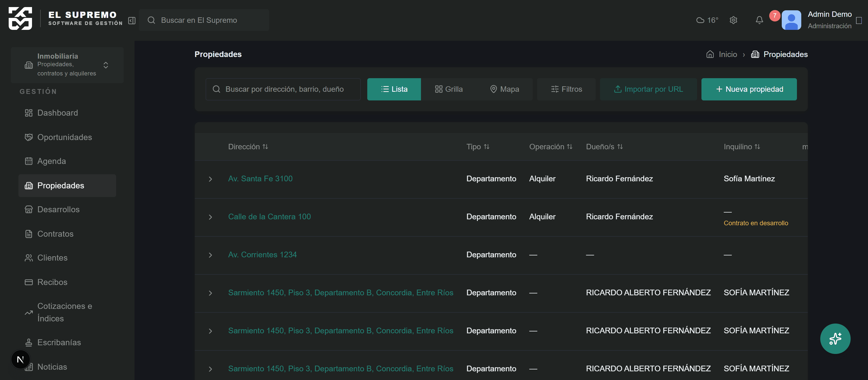Click the home icon in breadcrumb
This screenshot has height=380, width=868.
click(x=710, y=54)
